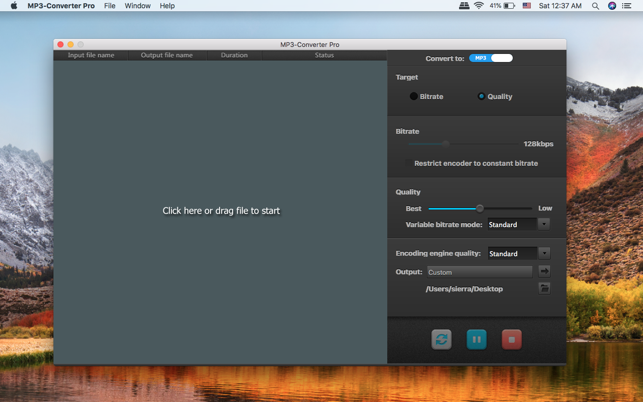This screenshot has height=402, width=643.
Task: Click the eject-style menu bar icon left of Wi-Fi
Action: pos(464,6)
